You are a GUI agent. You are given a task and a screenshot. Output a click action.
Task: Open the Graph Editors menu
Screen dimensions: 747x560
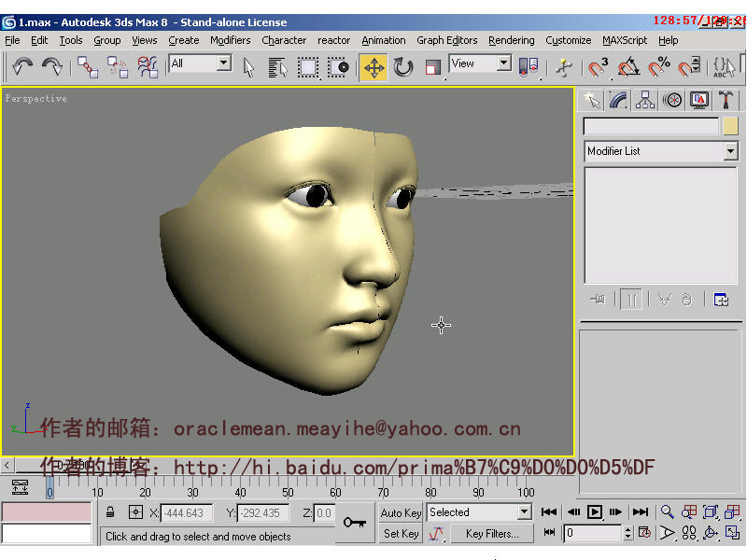click(447, 40)
